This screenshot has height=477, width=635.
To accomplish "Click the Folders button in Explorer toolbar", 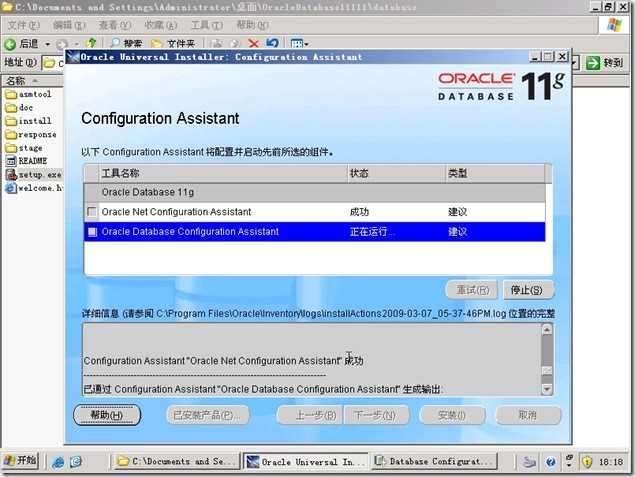I will tap(173, 44).
